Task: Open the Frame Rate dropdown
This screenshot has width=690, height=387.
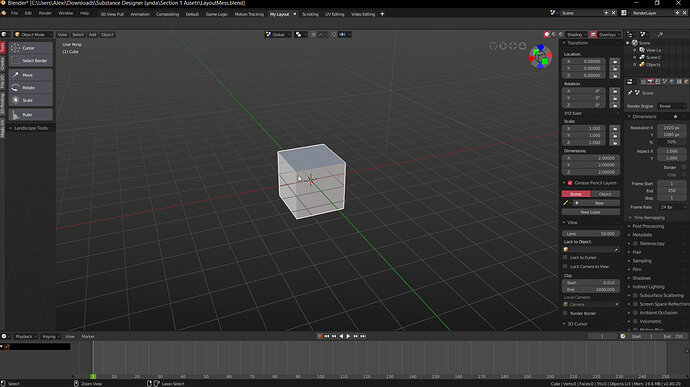Action: click(x=672, y=207)
